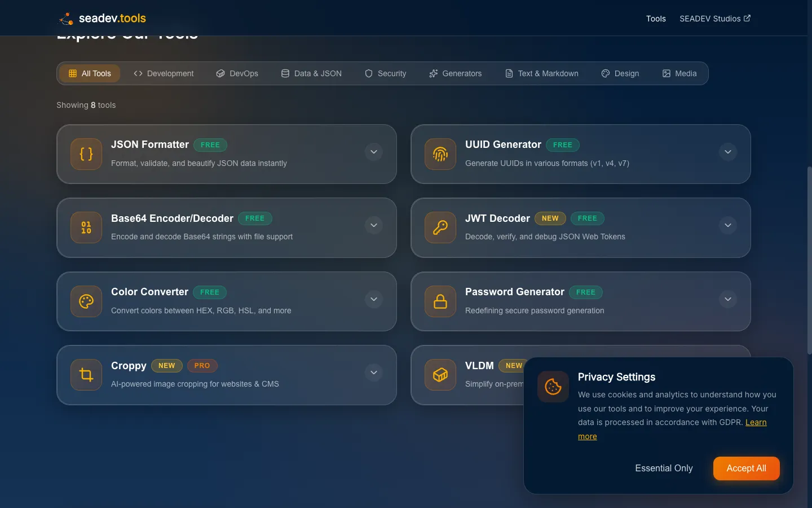Select the Generators filter tab
The image size is (812, 508).
point(455,73)
